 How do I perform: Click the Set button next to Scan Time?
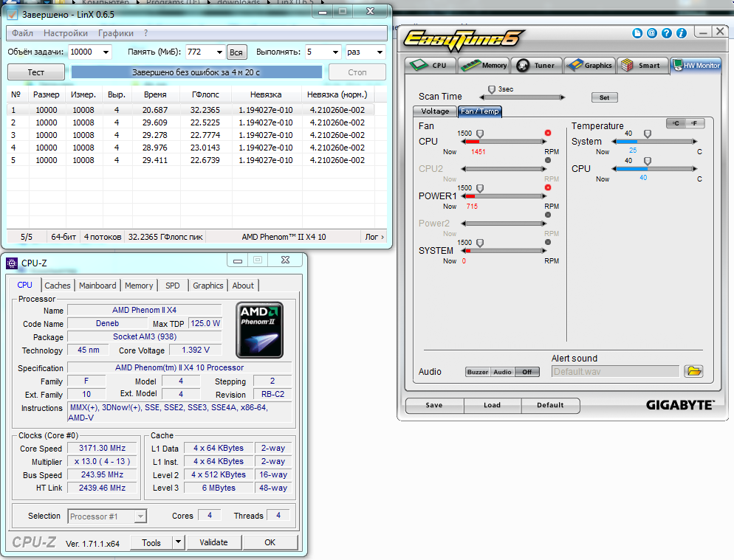click(604, 97)
